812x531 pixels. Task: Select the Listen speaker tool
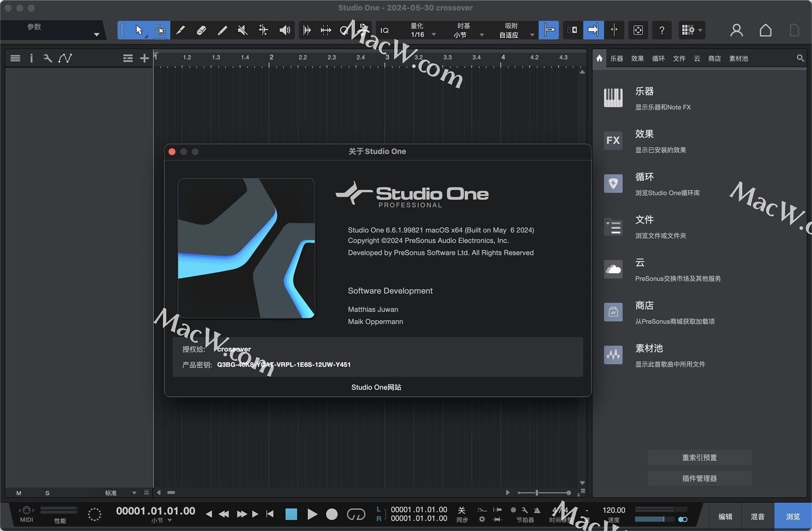point(284,30)
